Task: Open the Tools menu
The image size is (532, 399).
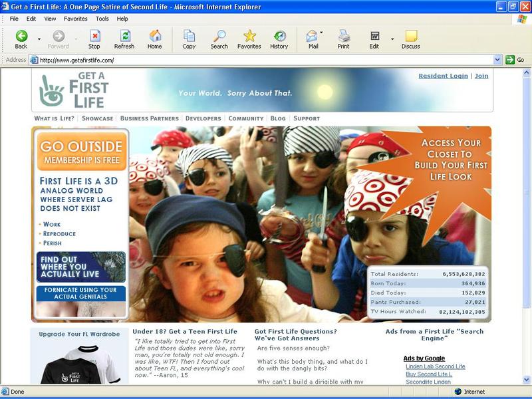Action: pyautogui.click(x=102, y=19)
